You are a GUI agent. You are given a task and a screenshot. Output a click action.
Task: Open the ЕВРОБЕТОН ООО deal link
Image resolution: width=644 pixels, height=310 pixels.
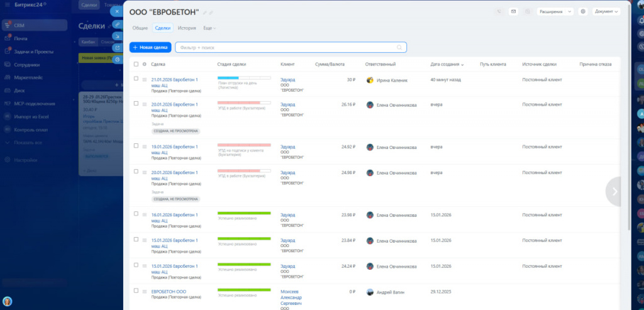(x=169, y=292)
